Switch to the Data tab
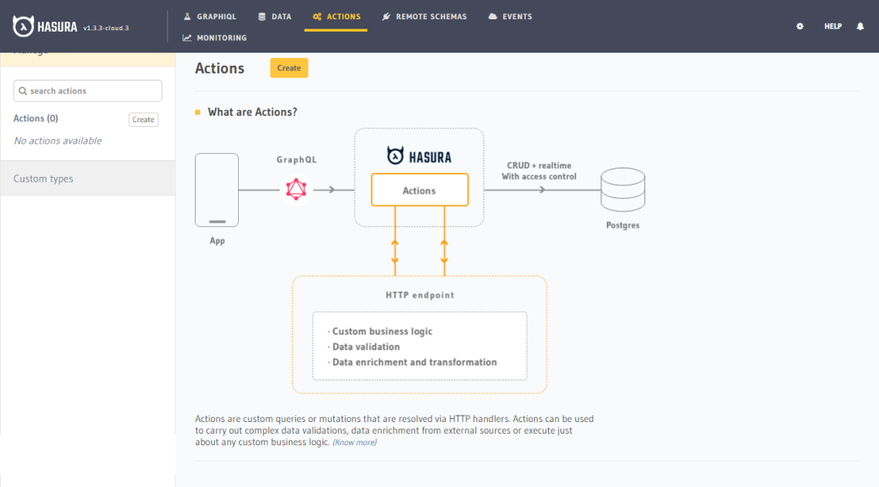879x487 pixels. click(275, 17)
